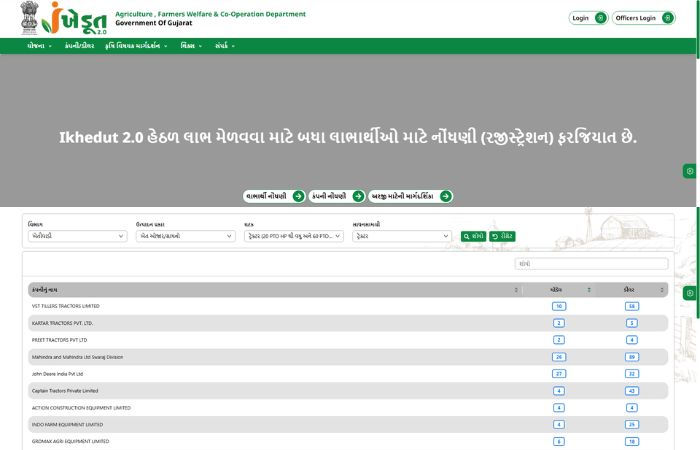The image size is (700, 450).
Task: Open dealer count 25 for Indo Farm Equipment
Action: [x=632, y=425]
